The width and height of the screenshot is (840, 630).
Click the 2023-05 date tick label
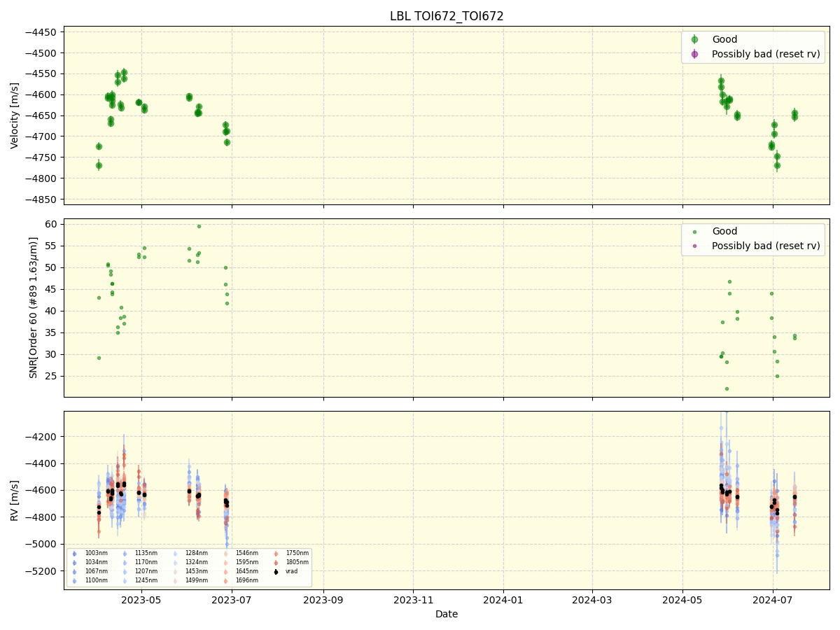pos(141,599)
